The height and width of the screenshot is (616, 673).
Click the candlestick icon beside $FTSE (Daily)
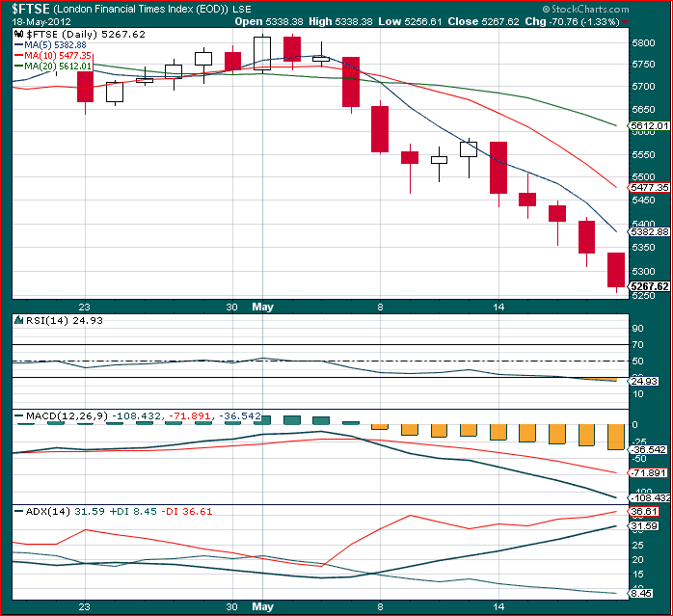click(x=18, y=35)
